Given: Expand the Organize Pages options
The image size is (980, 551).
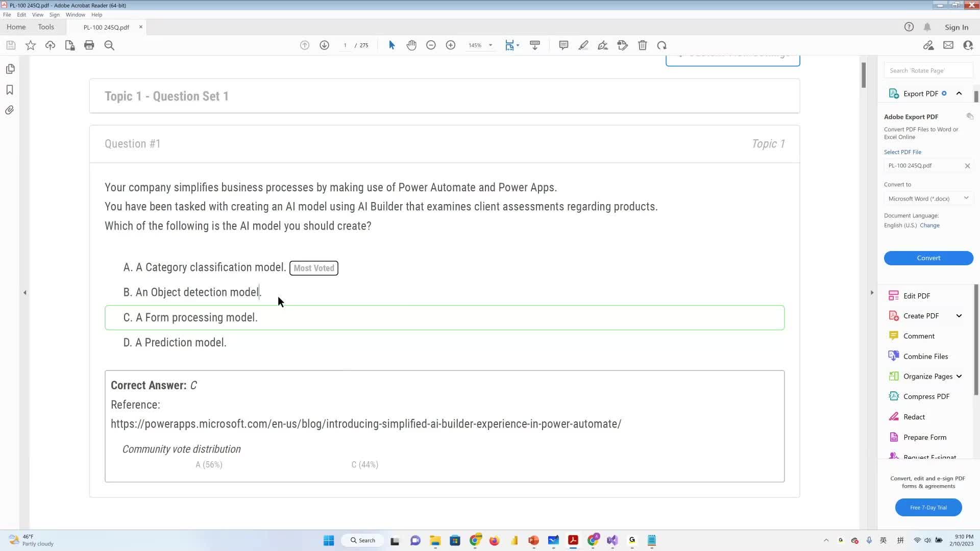Looking at the screenshot, I should (959, 377).
